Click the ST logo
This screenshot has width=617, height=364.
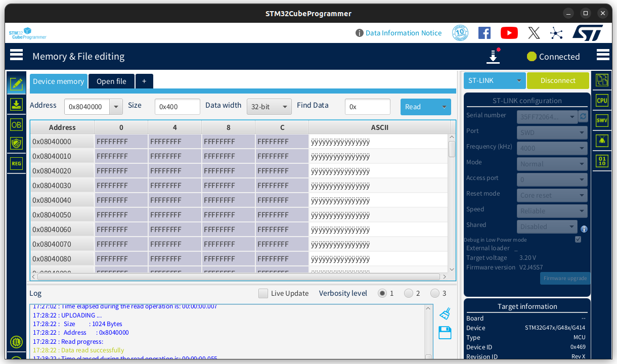click(x=588, y=33)
